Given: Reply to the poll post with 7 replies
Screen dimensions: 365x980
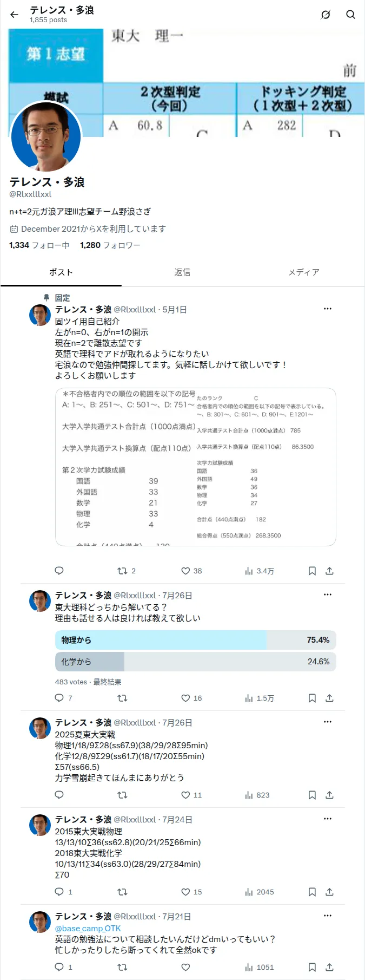Looking at the screenshot, I should (x=63, y=698).
